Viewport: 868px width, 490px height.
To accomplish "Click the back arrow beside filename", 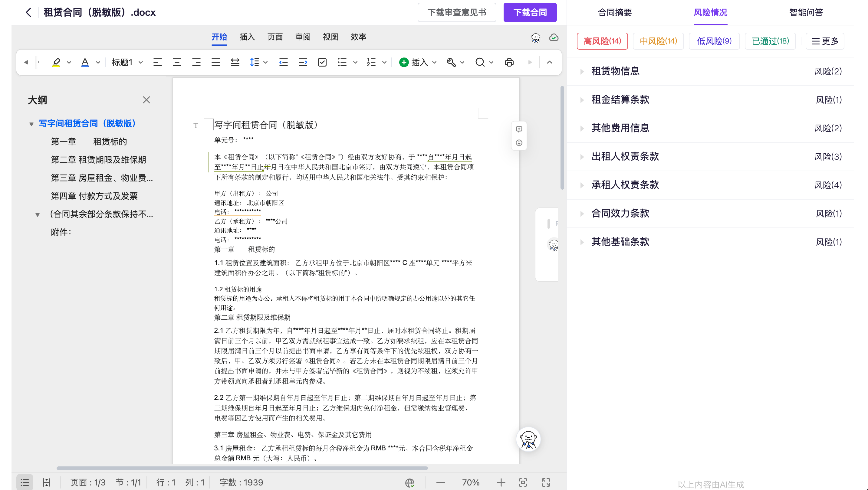I will (29, 12).
